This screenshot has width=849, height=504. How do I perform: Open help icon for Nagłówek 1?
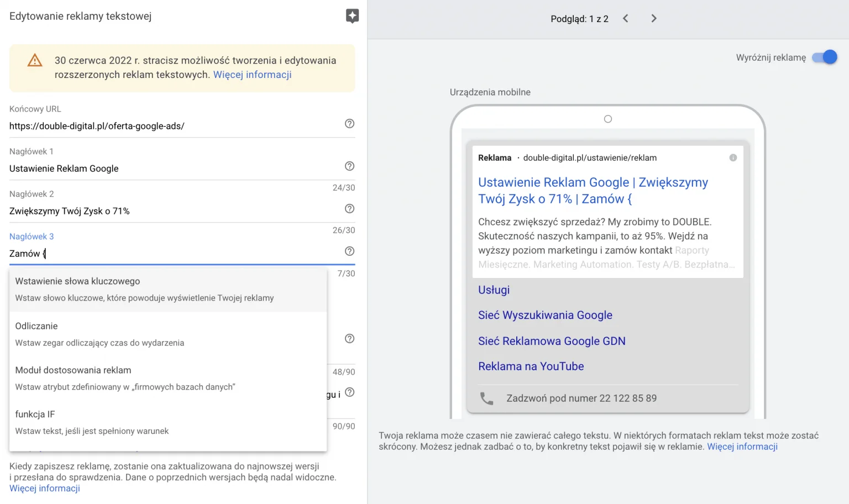pyautogui.click(x=349, y=166)
